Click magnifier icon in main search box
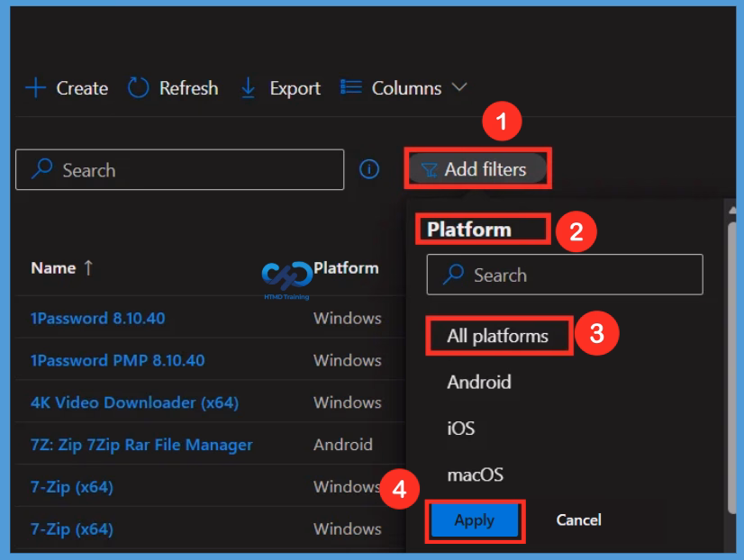744x560 pixels. click(42, 168)
